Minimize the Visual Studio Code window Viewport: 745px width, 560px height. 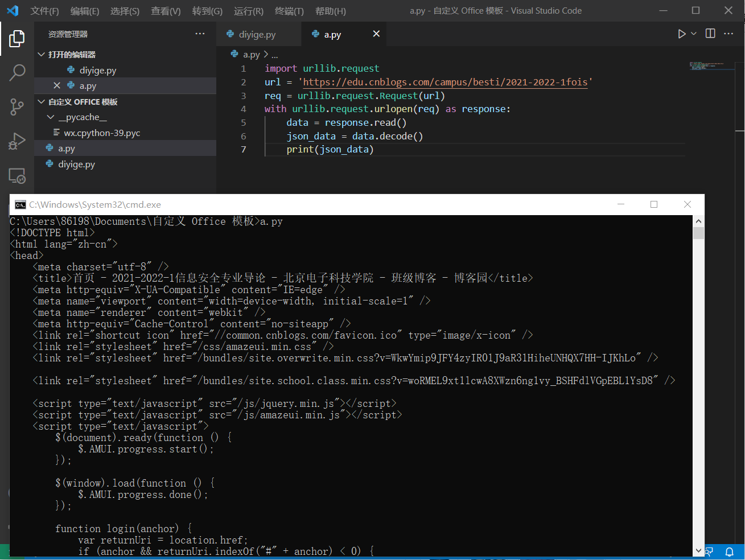click(663, 10)
